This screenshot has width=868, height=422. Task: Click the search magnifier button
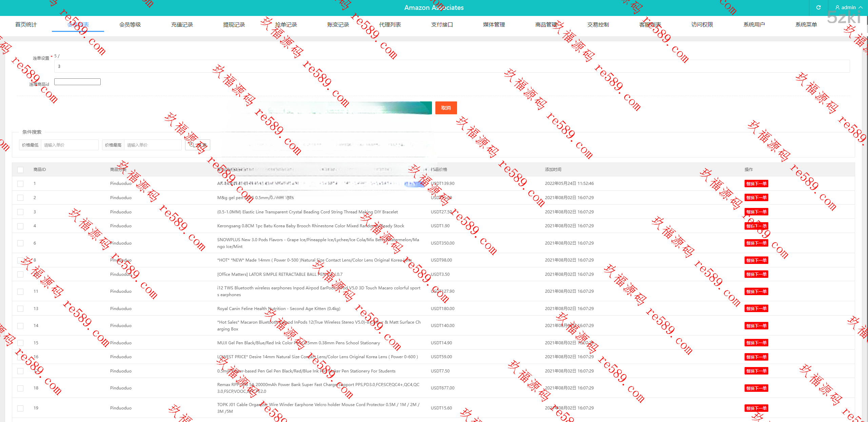point(198,145)
